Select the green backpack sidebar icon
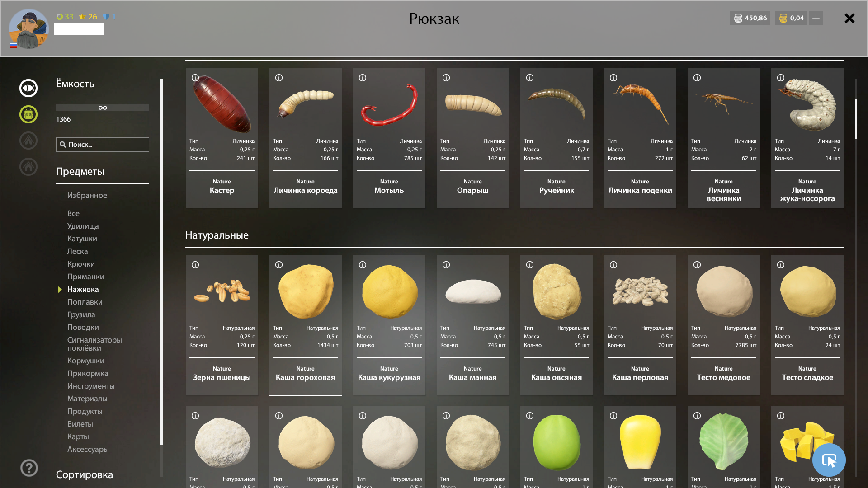 (x=28, y=114)
